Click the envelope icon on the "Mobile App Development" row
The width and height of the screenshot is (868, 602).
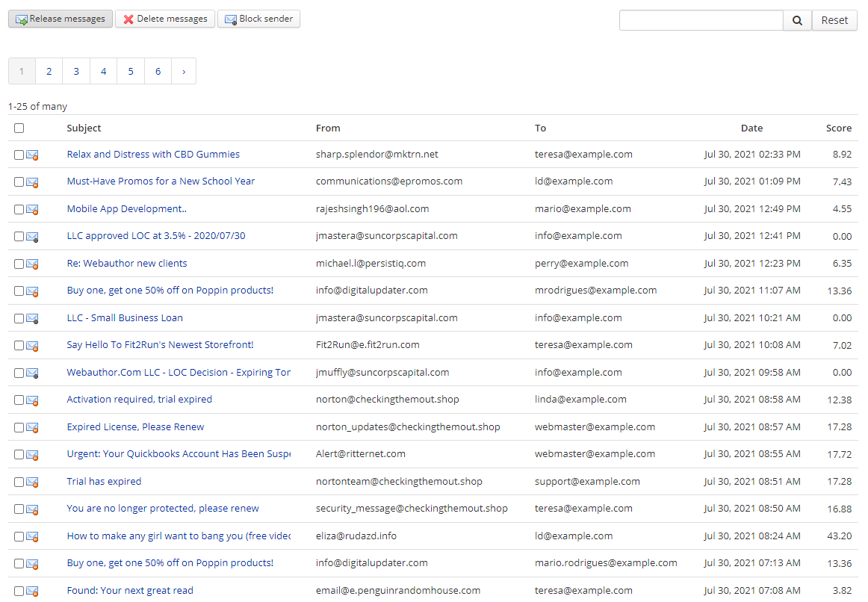pyautogui.click(x=31, y=209)
